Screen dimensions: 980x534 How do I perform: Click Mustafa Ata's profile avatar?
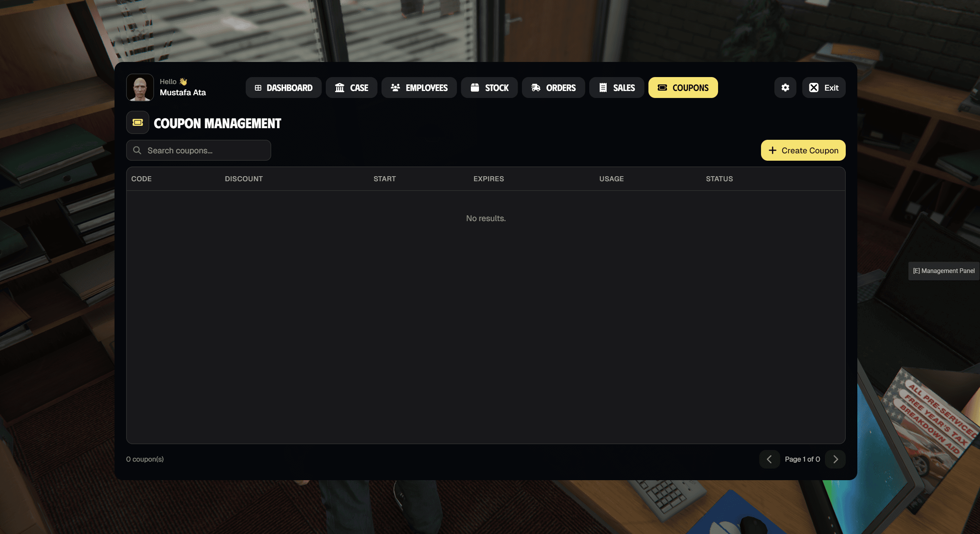click(x=140, y=88)
